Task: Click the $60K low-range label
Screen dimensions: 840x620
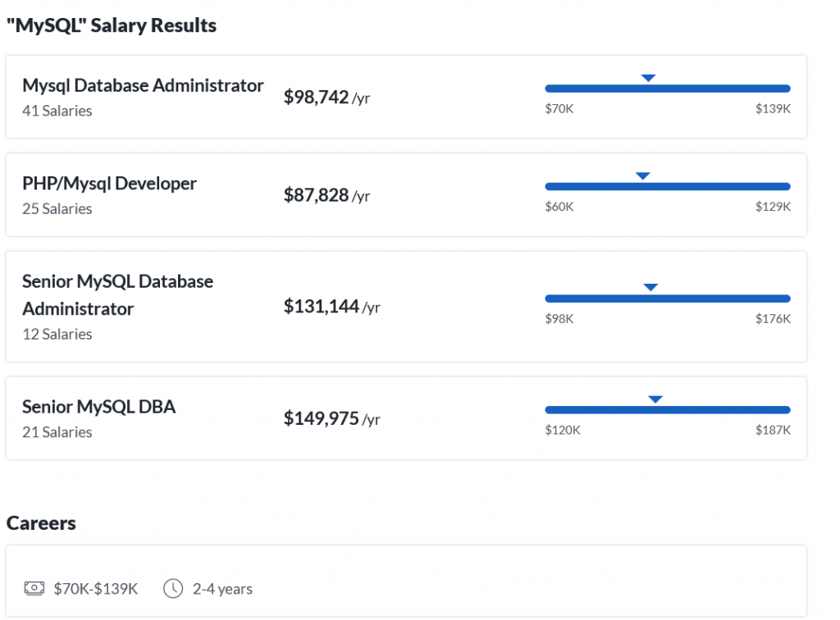Action: (x=559, y=207)
